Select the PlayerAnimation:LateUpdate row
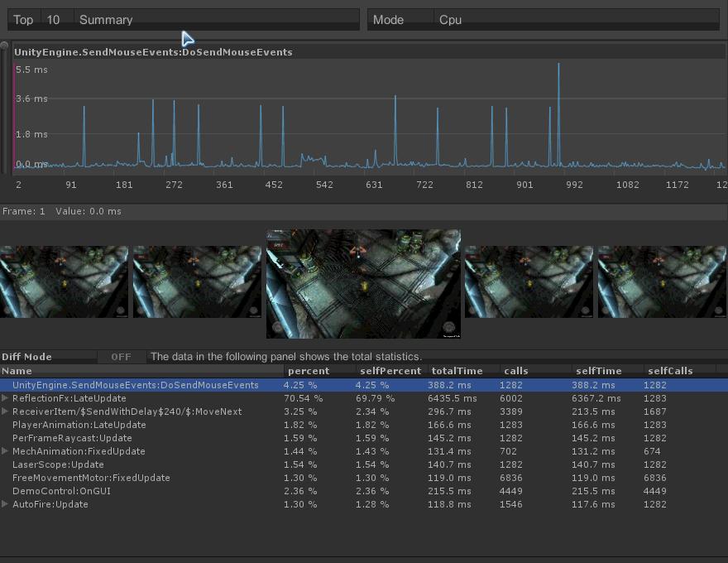The image size is (728, 563). 364,425
